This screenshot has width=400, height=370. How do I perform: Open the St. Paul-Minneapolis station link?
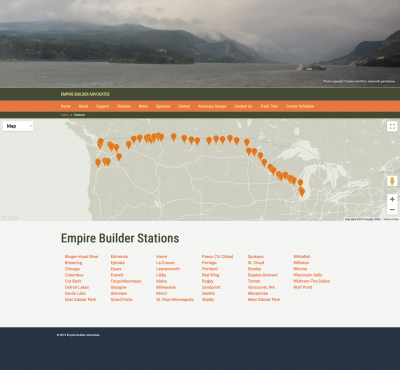point(175,300)
